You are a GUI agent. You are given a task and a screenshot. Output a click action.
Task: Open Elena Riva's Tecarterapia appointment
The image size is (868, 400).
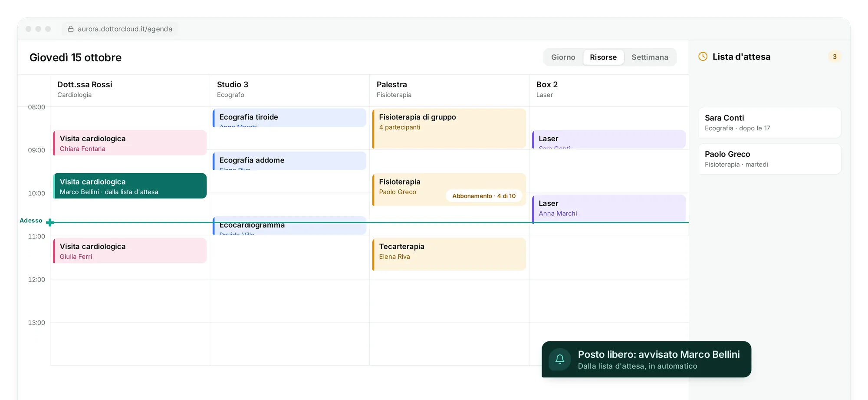click(449, 254)
